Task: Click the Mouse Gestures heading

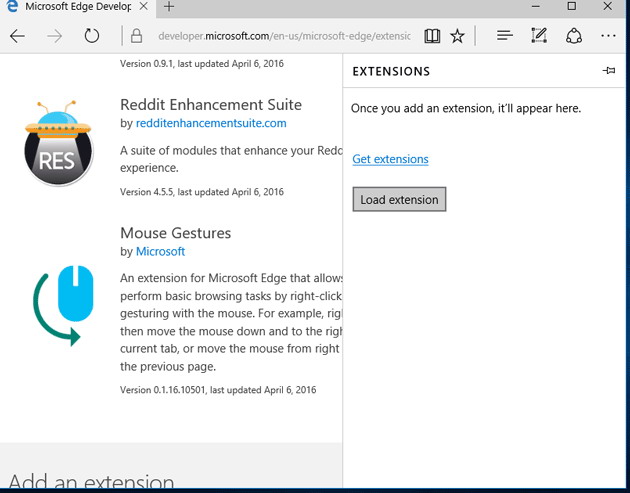Action: (176, 233)
